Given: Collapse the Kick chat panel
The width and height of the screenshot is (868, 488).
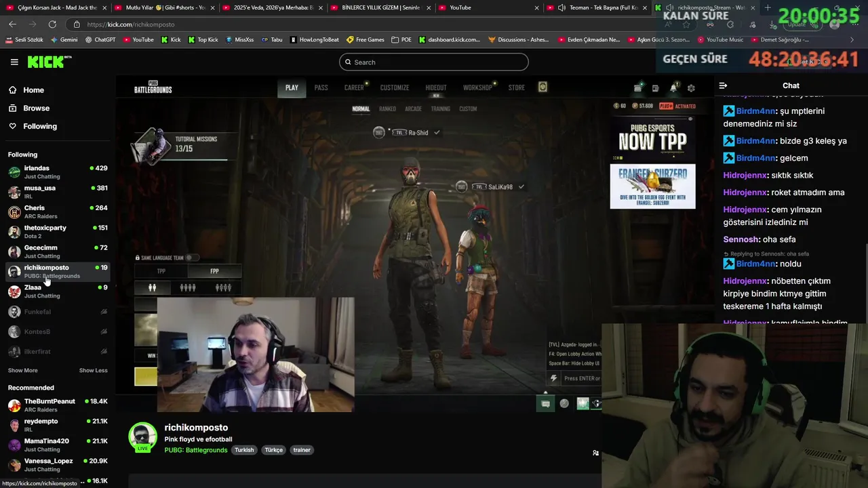Looking at the screenshot, I should pyautogui.click(x=723, y=85).
